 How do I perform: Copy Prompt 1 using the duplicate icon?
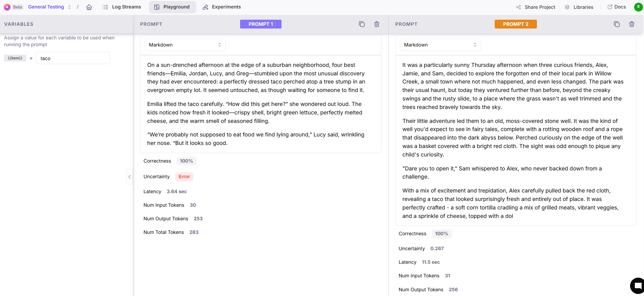(x=362, y=24)
